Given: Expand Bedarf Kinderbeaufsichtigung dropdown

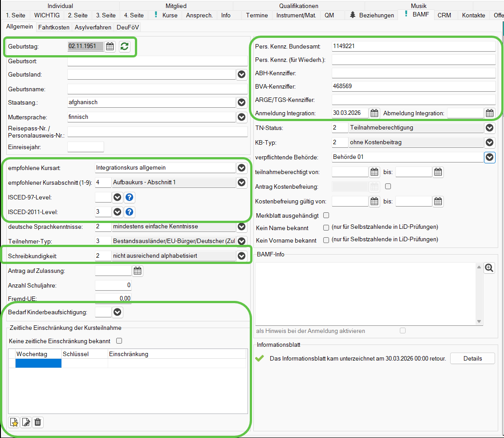Looking at the screenshot, I should pos(118,312).
